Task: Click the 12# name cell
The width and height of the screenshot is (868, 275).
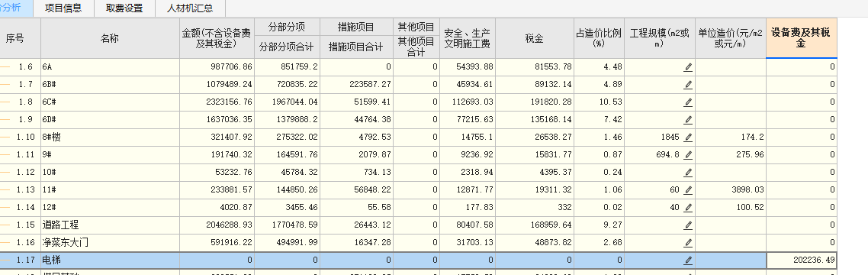Action: pos(110,208)
